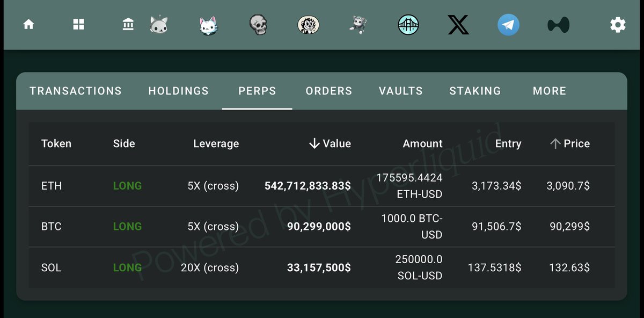Click the teal bridge circle icon

click(408, 25)
